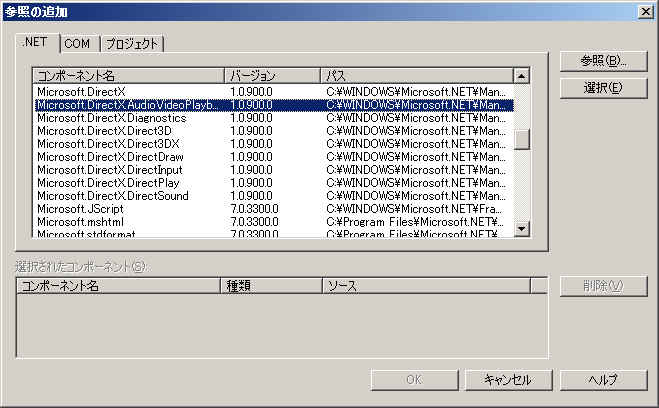Sort list by バージョン column header
Screen dimensions: 659x408
point(272,76)
